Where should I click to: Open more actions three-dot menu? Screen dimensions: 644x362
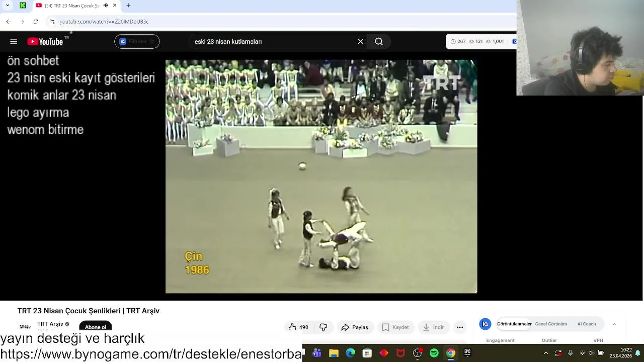(460, 327)
